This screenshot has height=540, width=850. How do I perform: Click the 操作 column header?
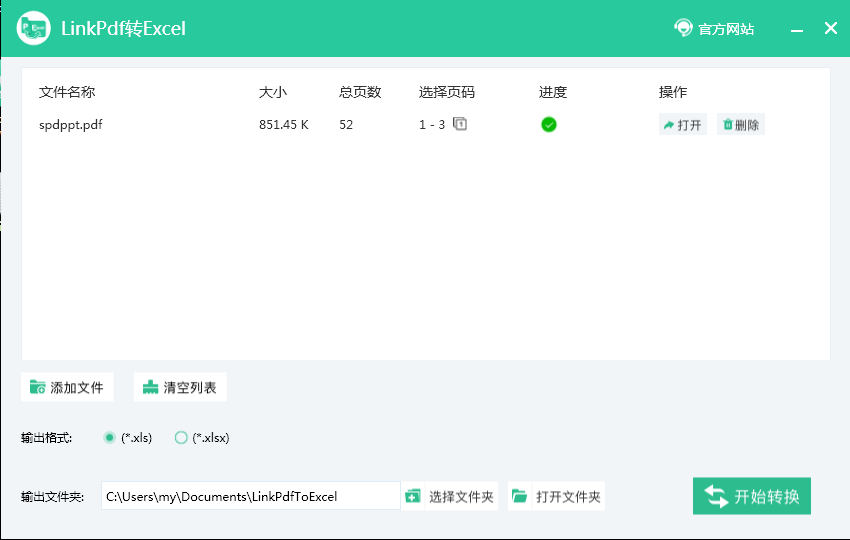673,92
